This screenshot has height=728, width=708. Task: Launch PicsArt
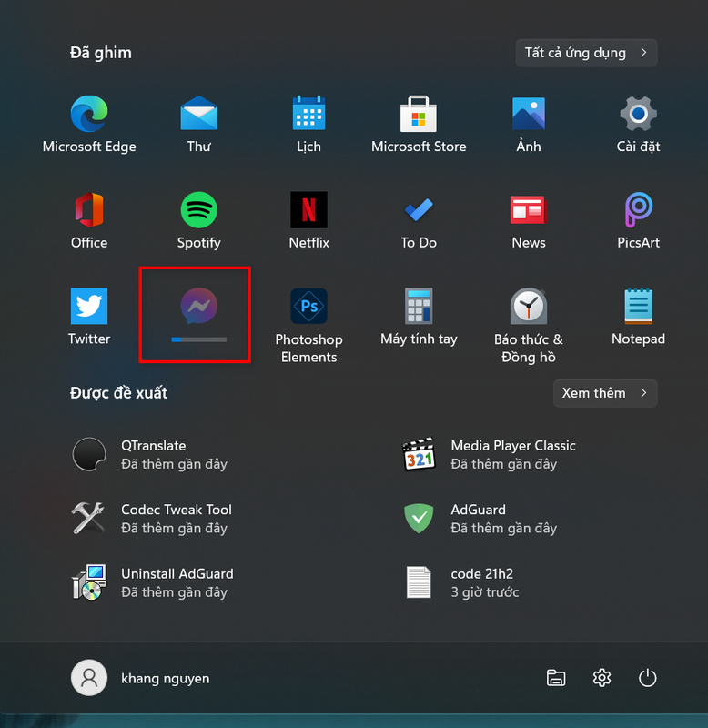pyautogui.click(x=638, y=221)
